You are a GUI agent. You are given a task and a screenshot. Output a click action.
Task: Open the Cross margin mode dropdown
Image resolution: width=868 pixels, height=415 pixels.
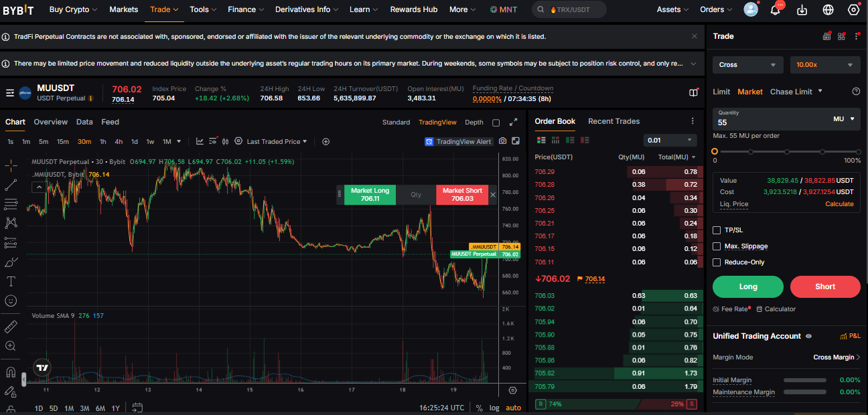747,65
